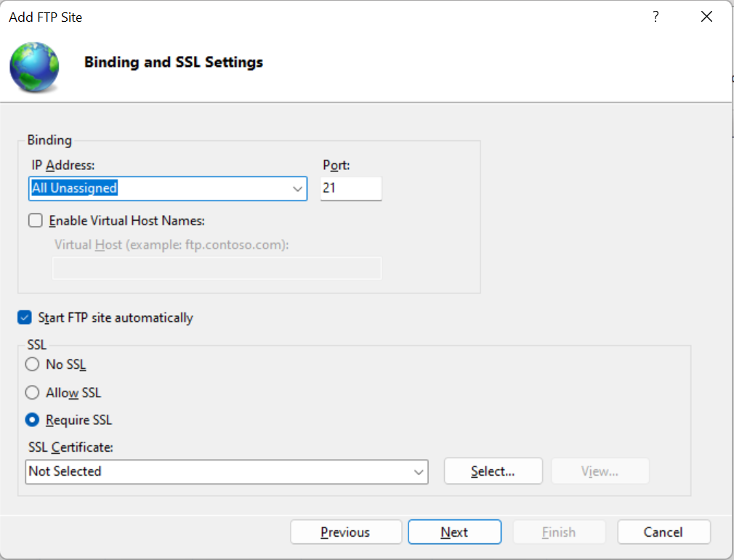Click the View... certificate button
This screenshot has height=560, width=734.
pos(600,471)
